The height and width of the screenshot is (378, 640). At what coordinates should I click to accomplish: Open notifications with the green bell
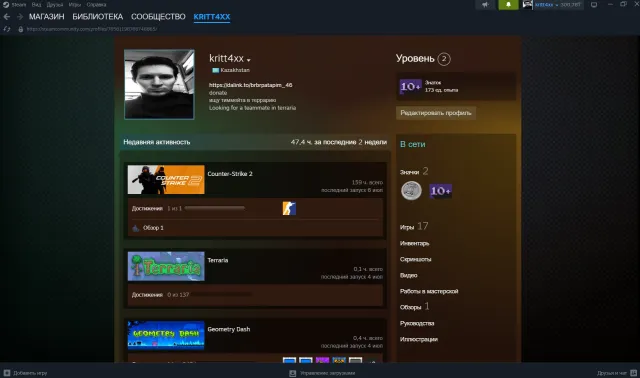click(x=508, y=4)
